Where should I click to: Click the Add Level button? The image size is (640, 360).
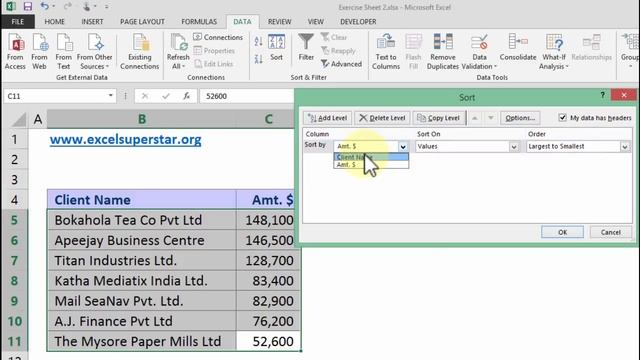pyautogui.click(x=327, y=118)
